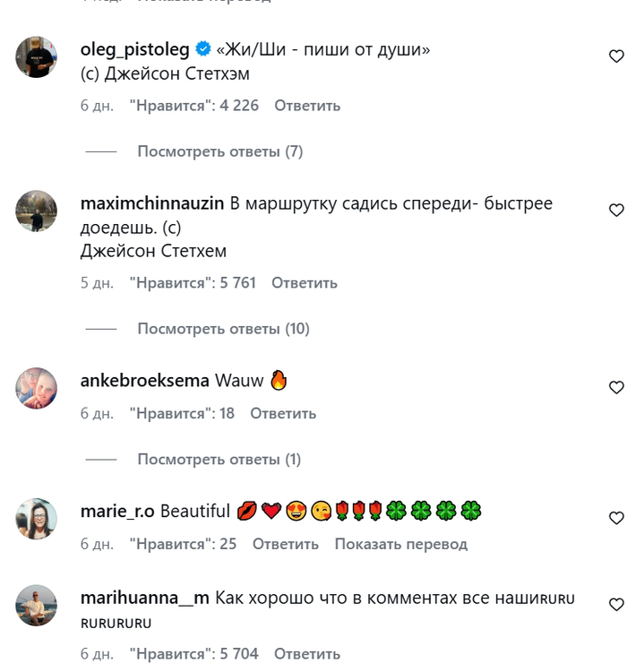Heart marie_r.o's Beautiful comment

pos(616,518)
